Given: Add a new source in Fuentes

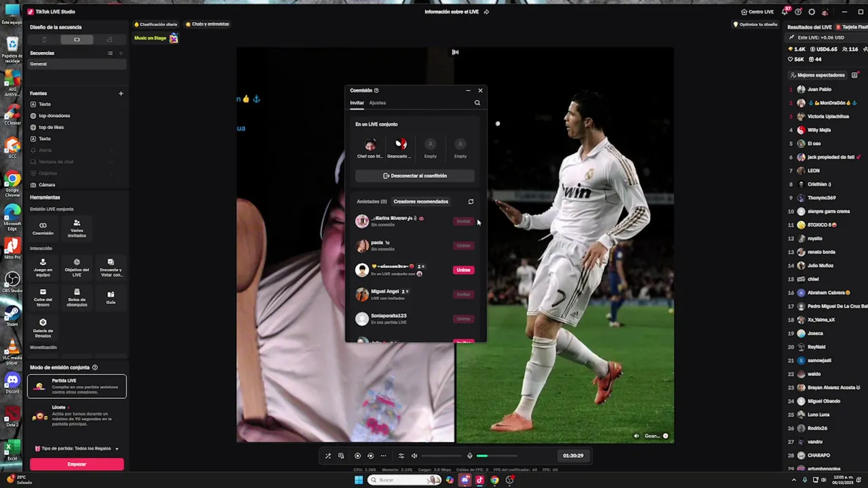Looking at the screenshot, I should (x=121, y=94).
